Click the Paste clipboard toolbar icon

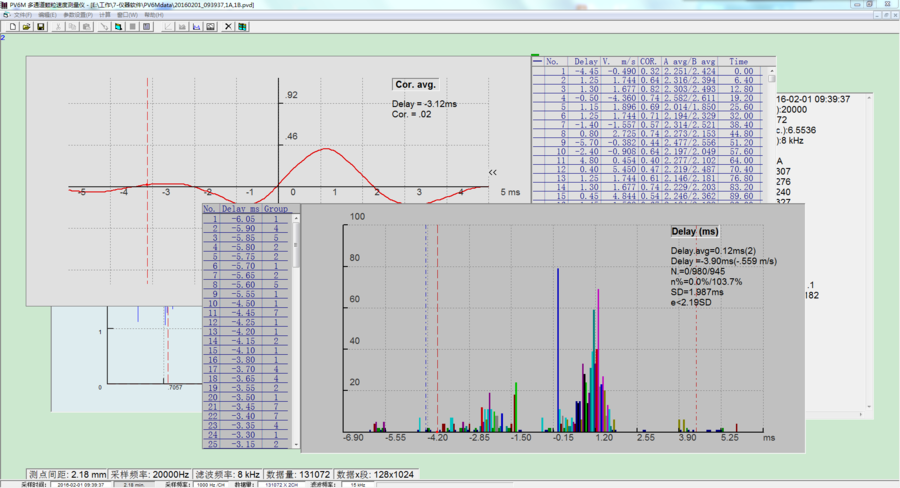tap(87, 26)
